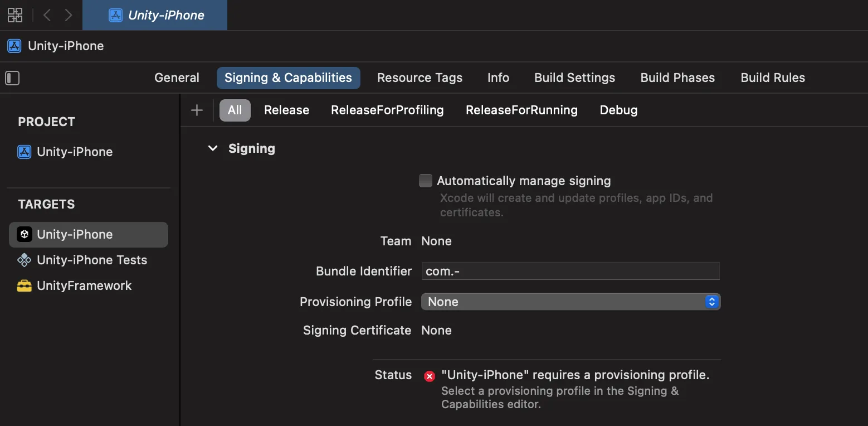Open the Resource Tags tab

(x=420, y=78)
